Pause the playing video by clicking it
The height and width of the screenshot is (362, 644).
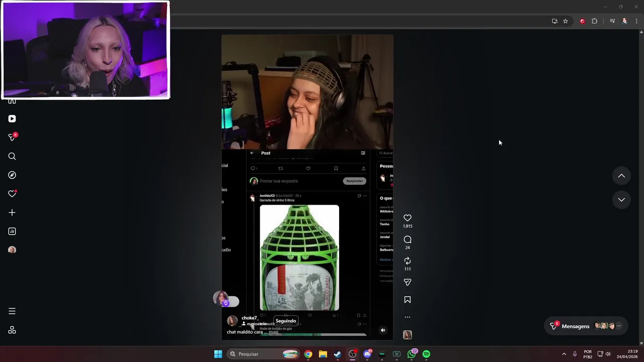click(x=307, y=187)
